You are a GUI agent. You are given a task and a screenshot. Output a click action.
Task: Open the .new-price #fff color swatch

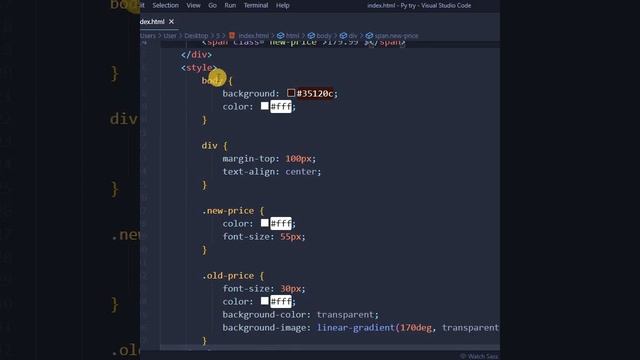click(x=264, y=223)
